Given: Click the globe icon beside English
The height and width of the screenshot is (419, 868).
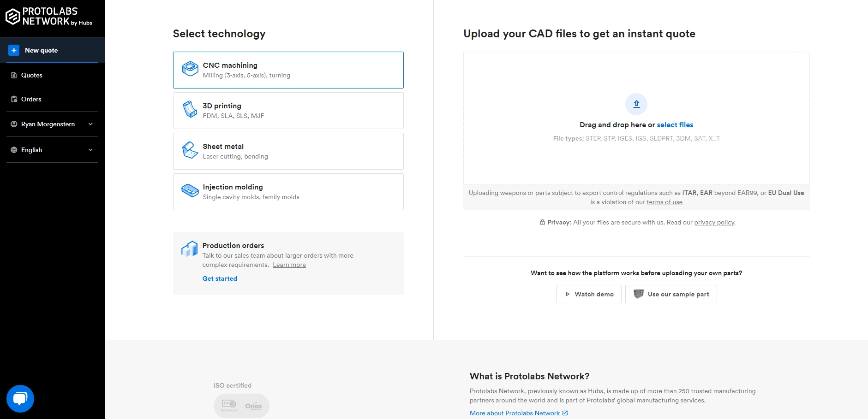Looking at the screenshot, I should click(x=14, y=150).
